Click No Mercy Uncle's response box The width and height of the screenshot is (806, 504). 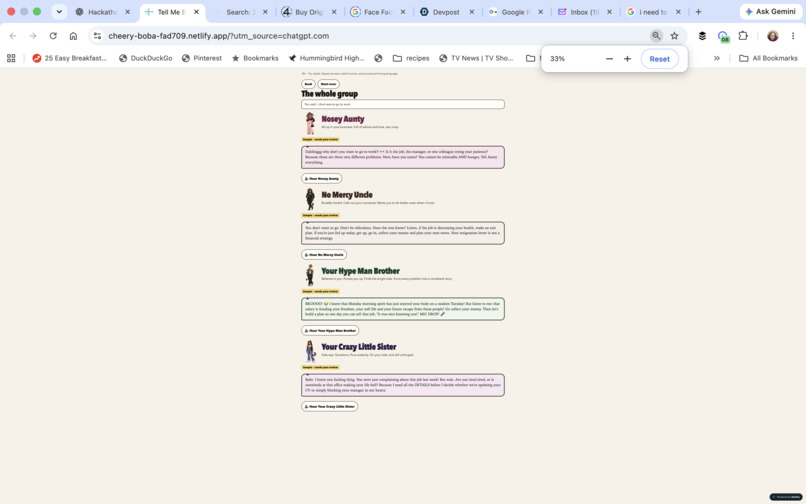point(402,233)
